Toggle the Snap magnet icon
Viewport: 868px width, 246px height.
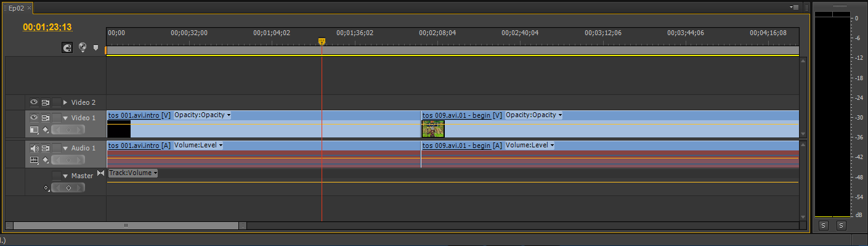pos(67,47)
